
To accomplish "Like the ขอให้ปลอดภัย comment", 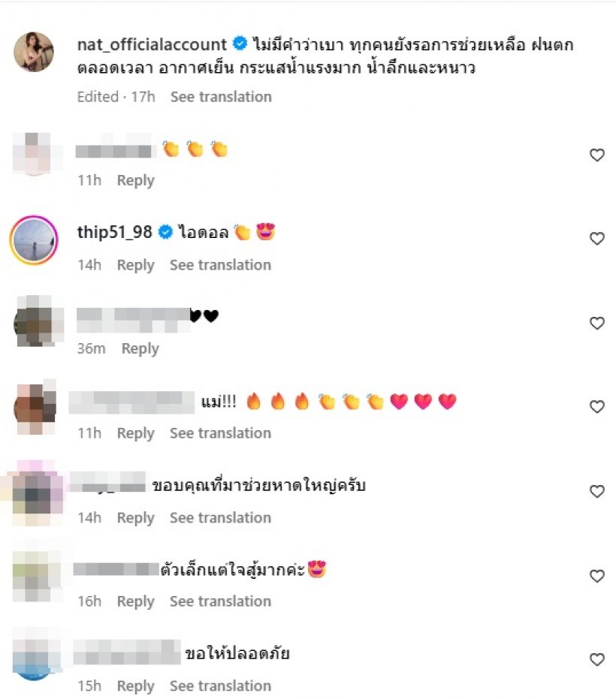I will click(596, 659).
